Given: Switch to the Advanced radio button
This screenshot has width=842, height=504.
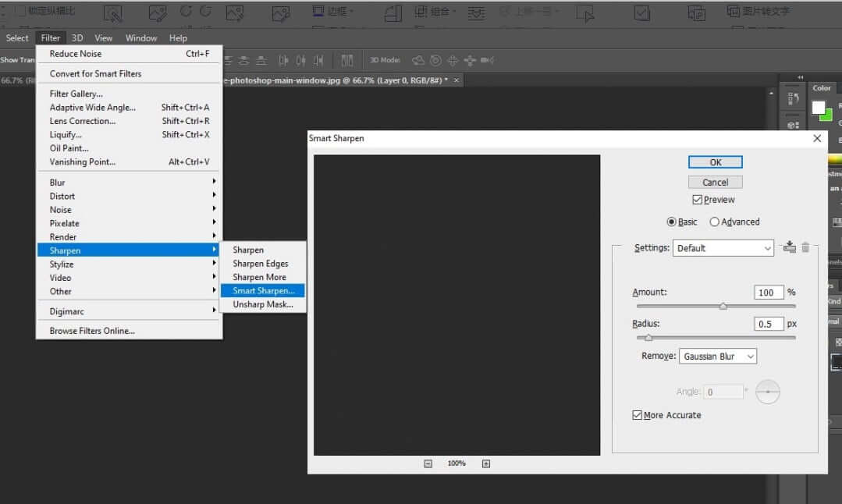Looking at the screenshot, I should pyautogui.click(x=715, y=222).
